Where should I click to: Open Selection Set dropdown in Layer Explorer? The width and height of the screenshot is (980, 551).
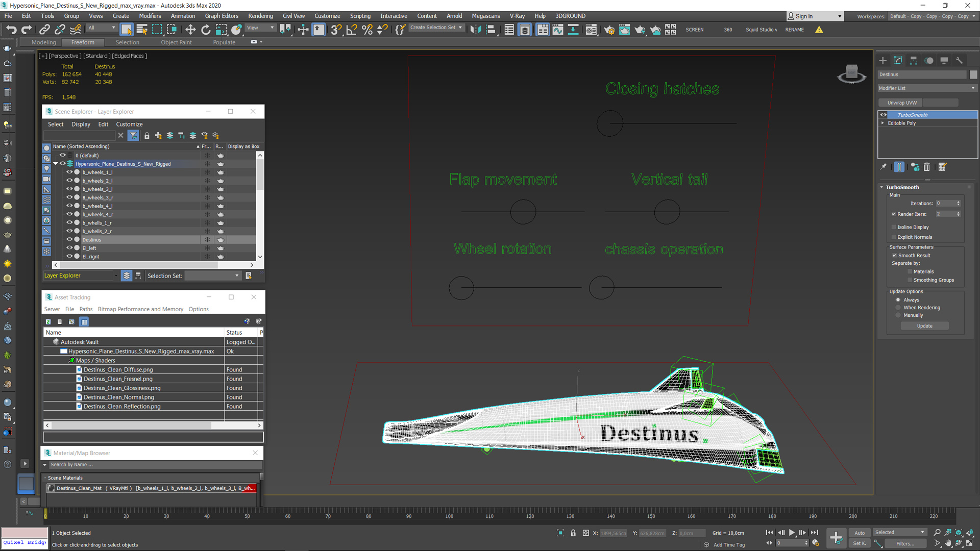click(x=212, y=276)
